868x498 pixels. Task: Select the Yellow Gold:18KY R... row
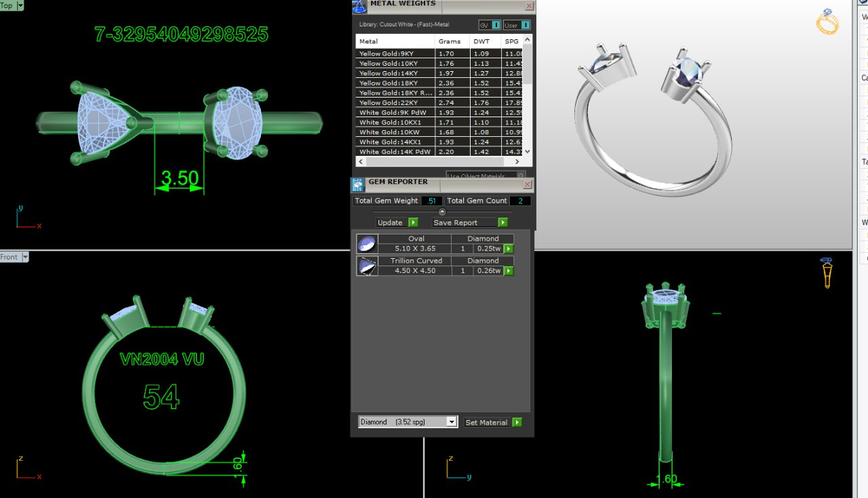click(439, 93)
